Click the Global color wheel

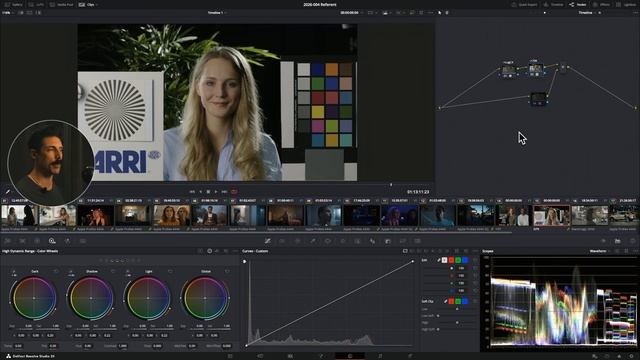(x=205, y=298)
